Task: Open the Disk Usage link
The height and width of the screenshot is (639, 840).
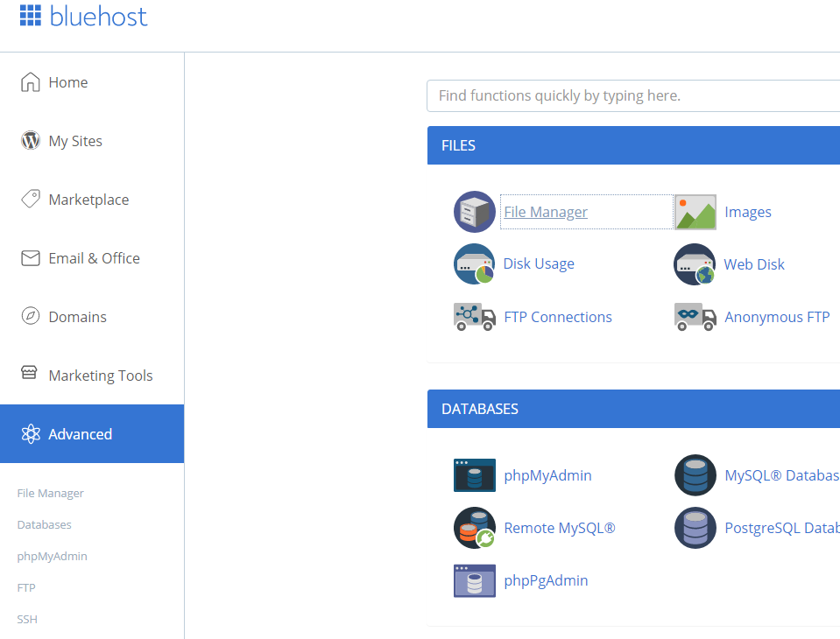Action: 539,263
